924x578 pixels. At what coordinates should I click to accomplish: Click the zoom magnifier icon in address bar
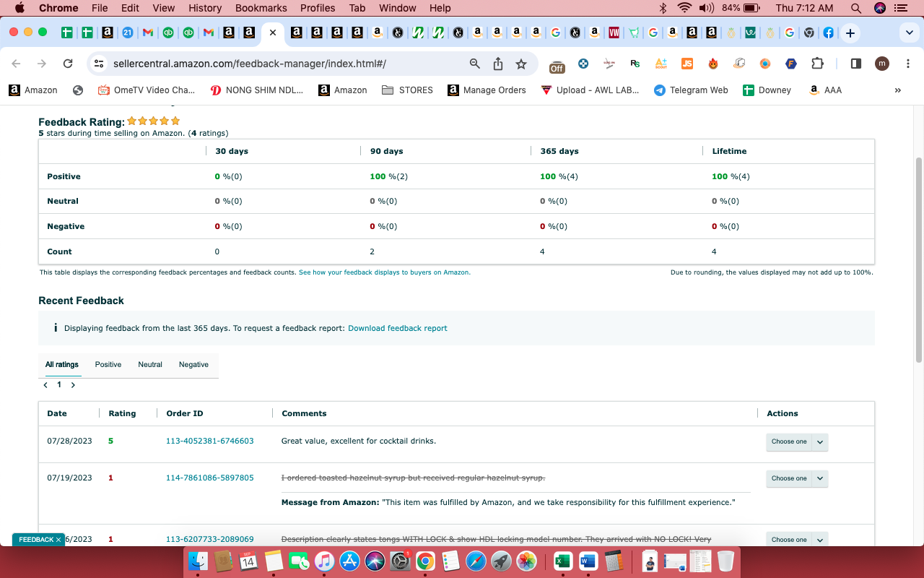pos(474,64)
